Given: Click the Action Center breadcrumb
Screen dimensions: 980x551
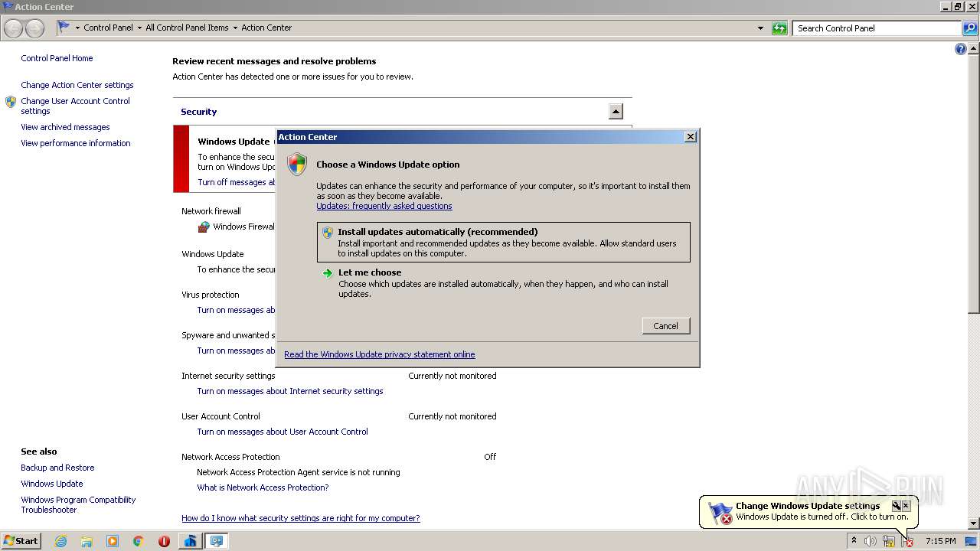Looking at the screenshot, I should click(x=266, y=28).
